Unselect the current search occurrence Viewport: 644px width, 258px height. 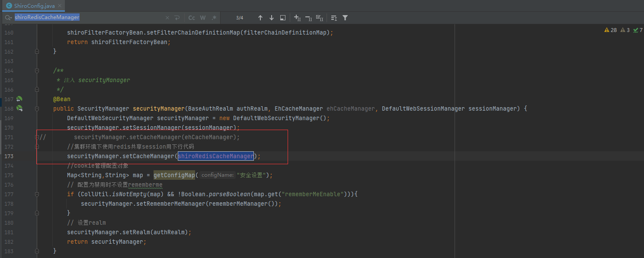click(x=308, y=18)
